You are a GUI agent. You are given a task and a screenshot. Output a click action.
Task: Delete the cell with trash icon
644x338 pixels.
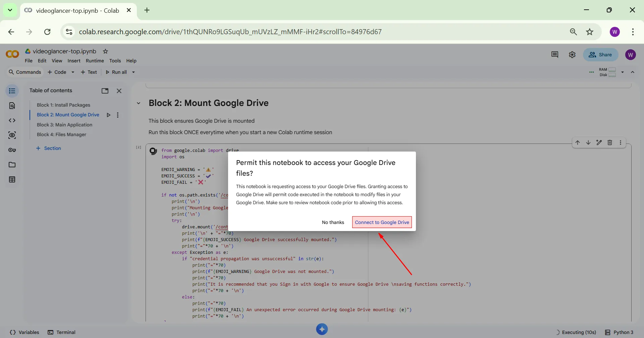pos(610,143)
